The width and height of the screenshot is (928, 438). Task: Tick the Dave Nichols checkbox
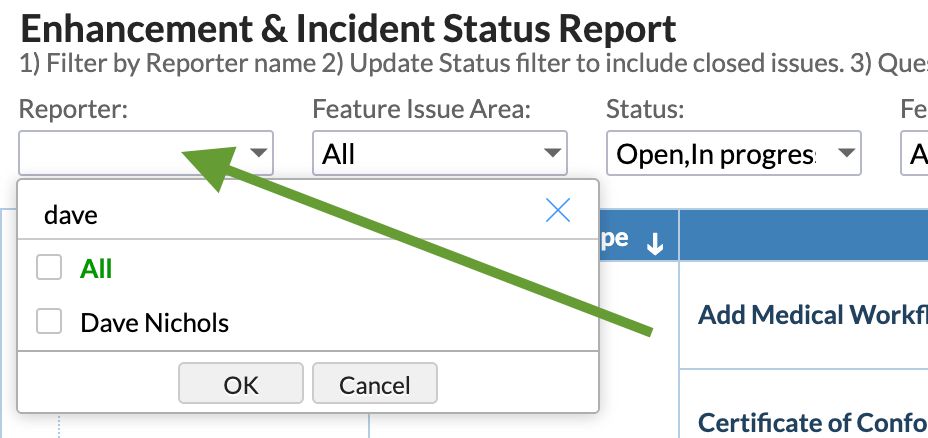pyautogui.click(x=49, y=322)
